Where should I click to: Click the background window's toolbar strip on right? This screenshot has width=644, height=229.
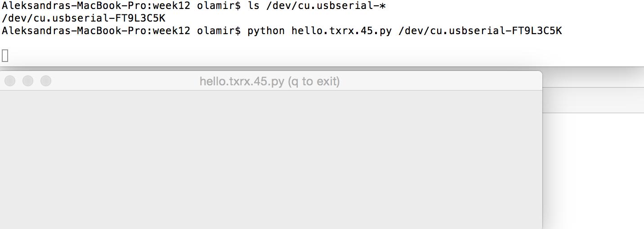click(x=594, y=100)
